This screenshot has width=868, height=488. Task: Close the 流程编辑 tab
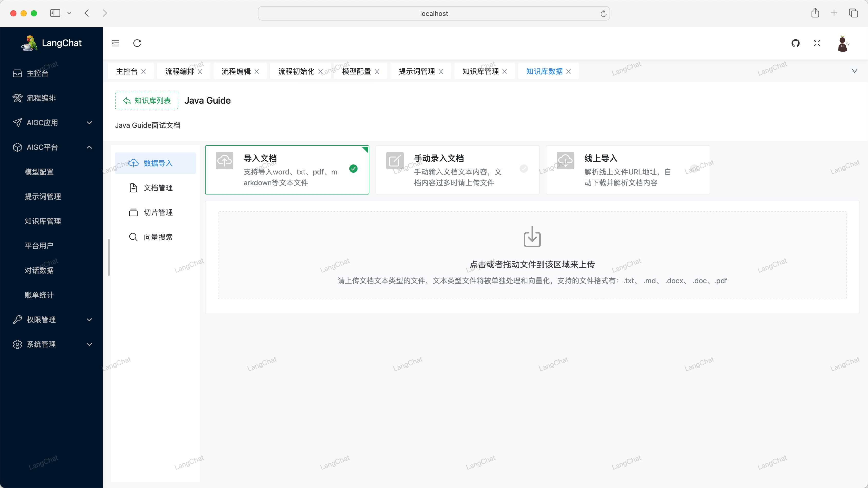coord(257,72)
